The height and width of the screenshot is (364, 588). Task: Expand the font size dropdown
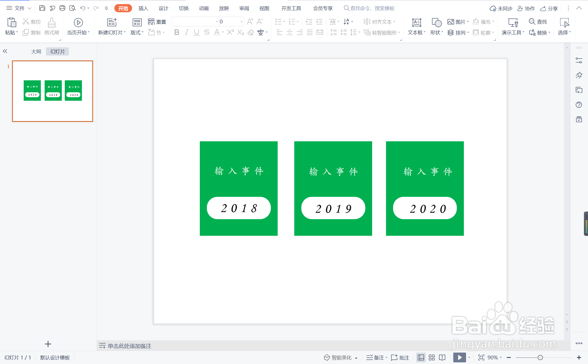click(x=241, y=22)
